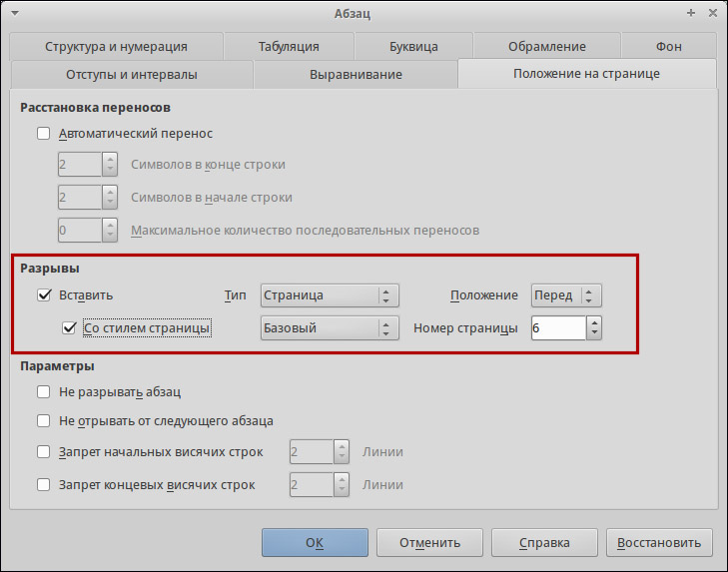The image size is (728, 572).
Task: Switch to Табуляция tab
Action: 289,47
